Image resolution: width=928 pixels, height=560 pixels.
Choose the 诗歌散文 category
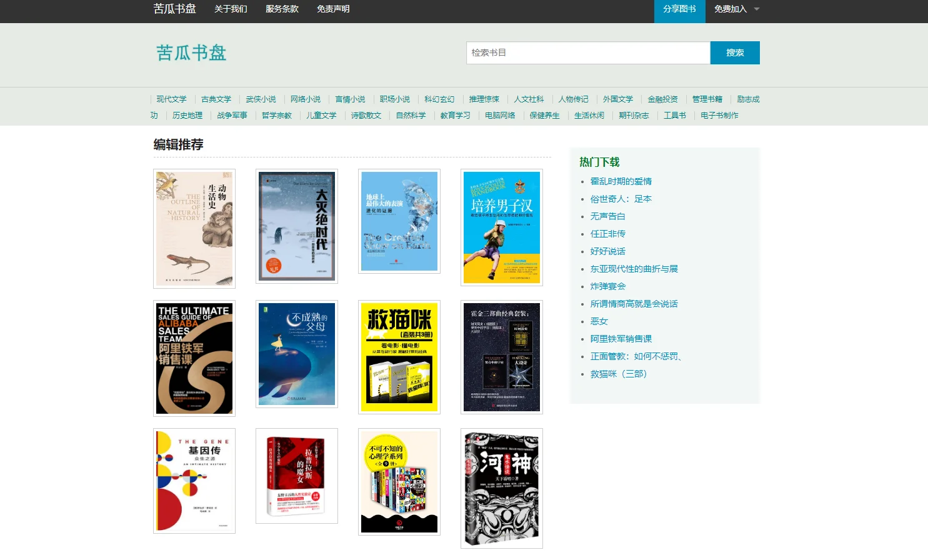click(366, 116)
